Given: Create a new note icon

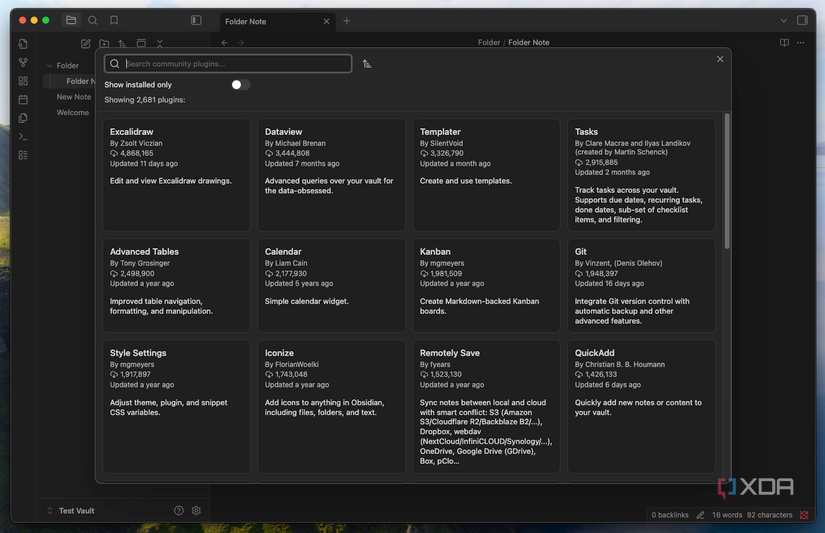Looking at the screenshot, I should pyautogui.click(x=86, y=43).
